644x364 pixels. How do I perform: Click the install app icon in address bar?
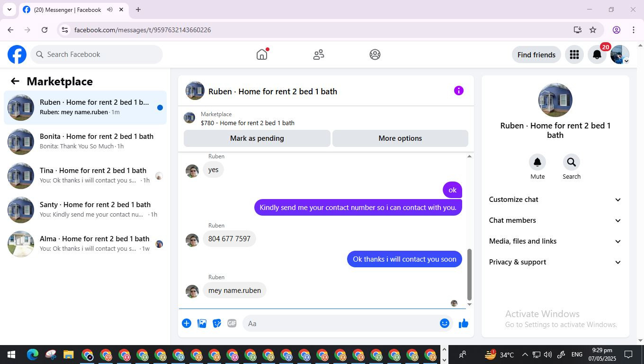[x=577, y=30]
